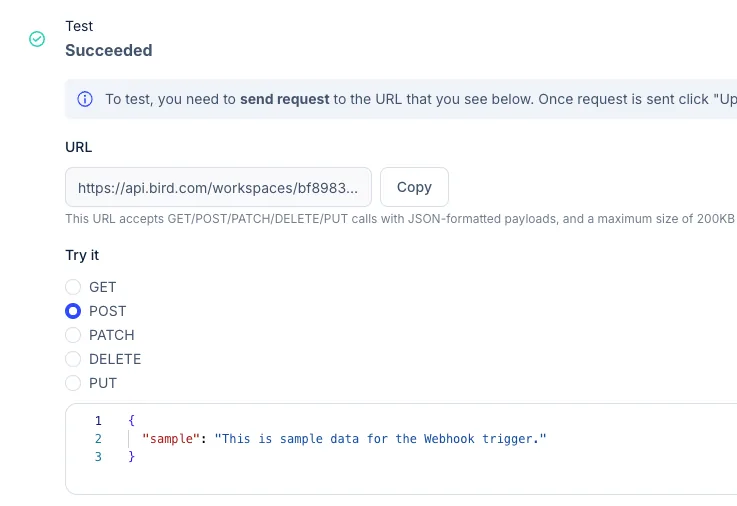Select the POST radio button
Image resolution: width=737 pixels, height=506 pixels.
[73, 311]
